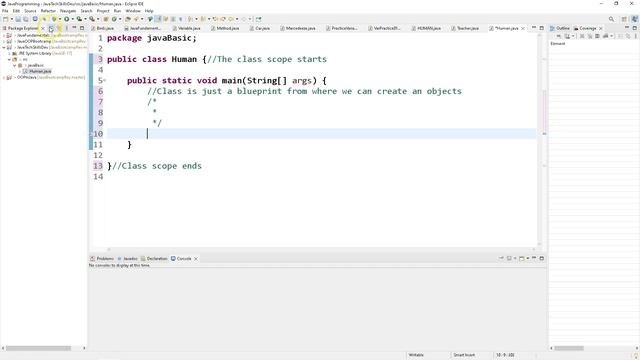Open the Project menu

coord(103,11)
